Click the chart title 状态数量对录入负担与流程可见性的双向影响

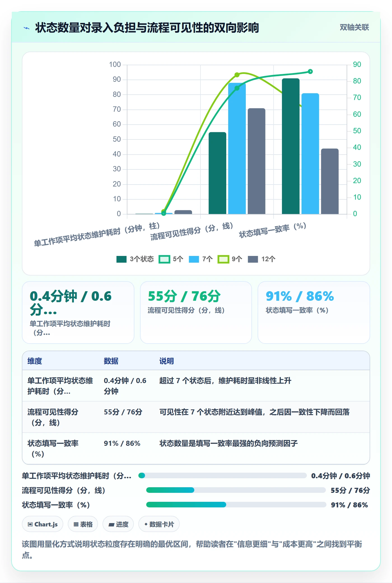(147, 28)
